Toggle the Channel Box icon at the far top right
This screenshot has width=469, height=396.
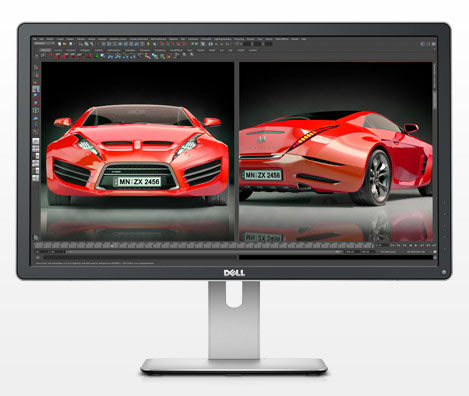coord(433,44)
